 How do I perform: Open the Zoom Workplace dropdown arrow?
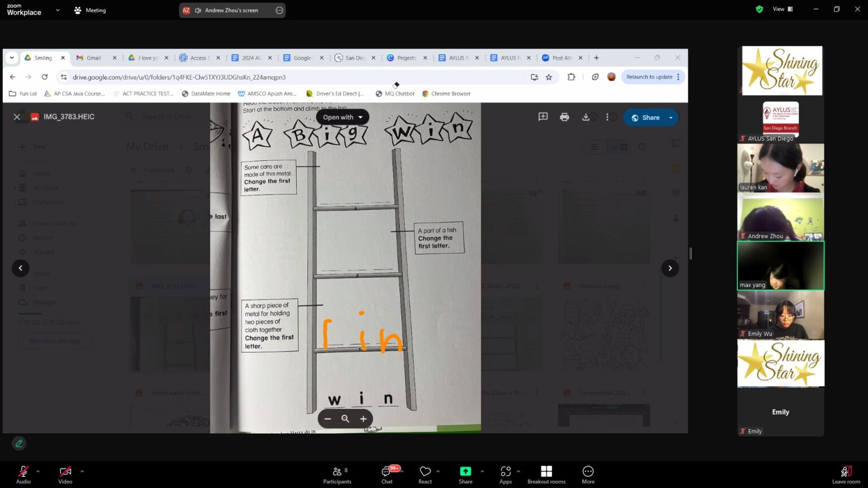coord(58,10)
